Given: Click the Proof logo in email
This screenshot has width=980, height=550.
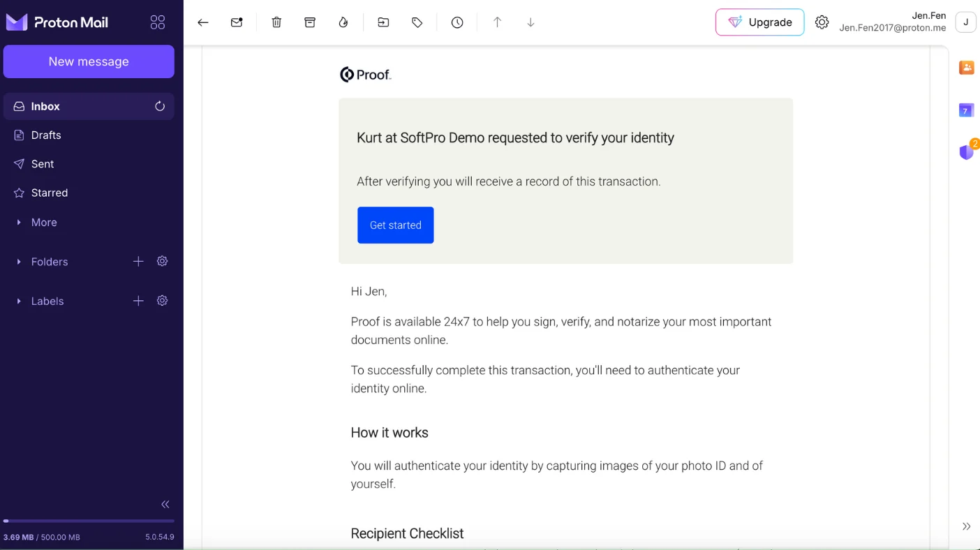Looking at the screenshot, I should (366, 75).
